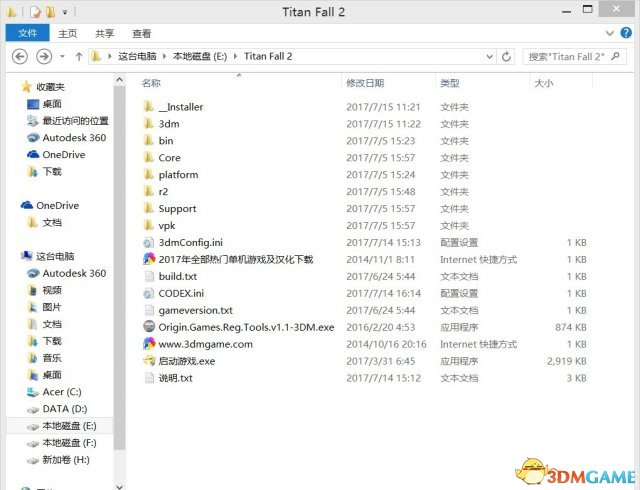Select the vpk folder icon

tap(149, 225)
